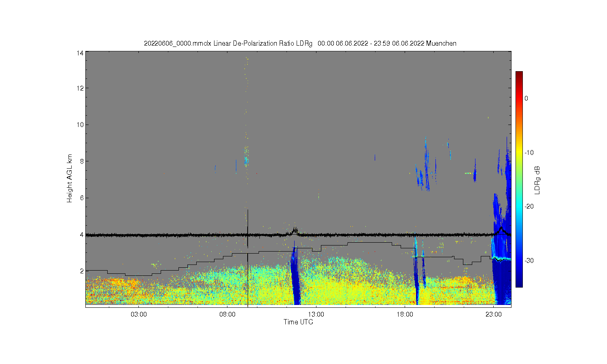Click the 0 colorbar tick label
This screenshot has width=607, height=364.
[526, 98]
